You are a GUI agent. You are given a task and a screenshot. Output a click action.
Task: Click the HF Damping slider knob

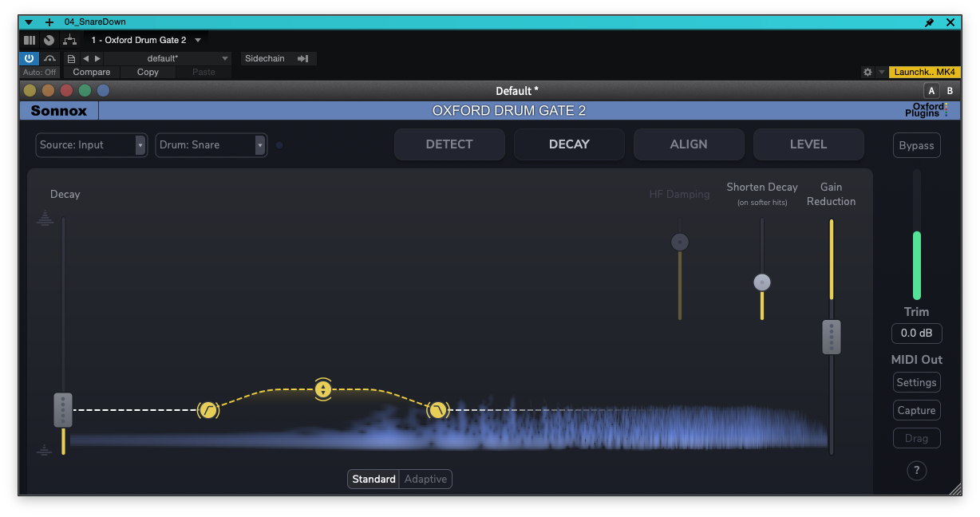coord(680,242)
